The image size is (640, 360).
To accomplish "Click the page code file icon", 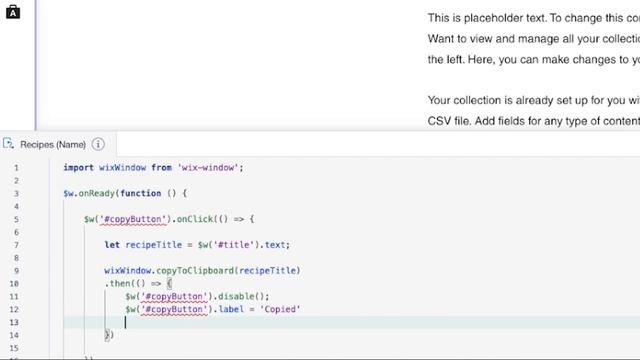I will click(8, 144).
